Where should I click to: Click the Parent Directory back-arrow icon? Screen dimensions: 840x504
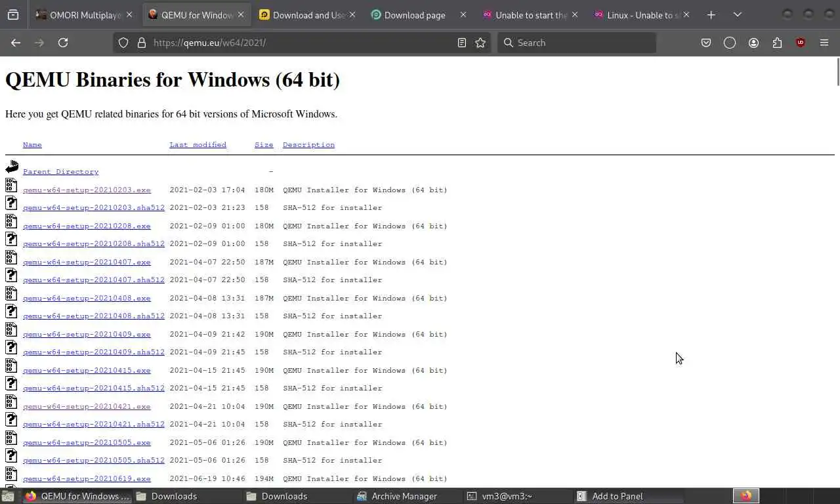12,167
